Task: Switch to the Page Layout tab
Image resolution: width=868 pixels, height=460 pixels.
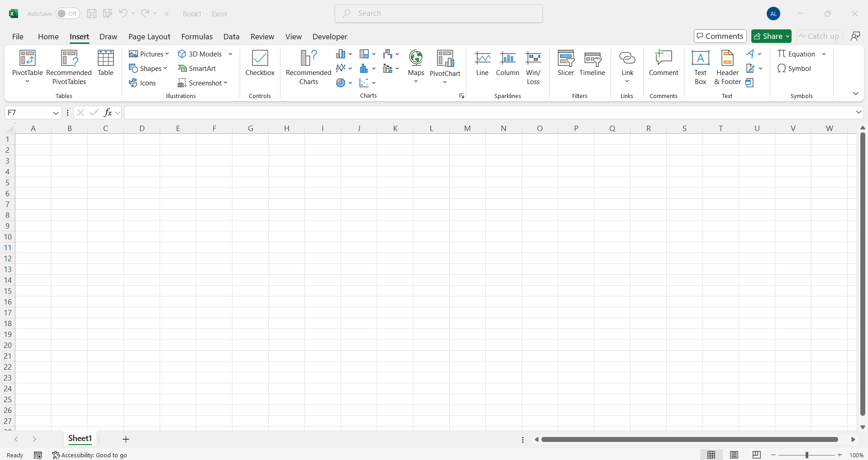Action: 149,37
